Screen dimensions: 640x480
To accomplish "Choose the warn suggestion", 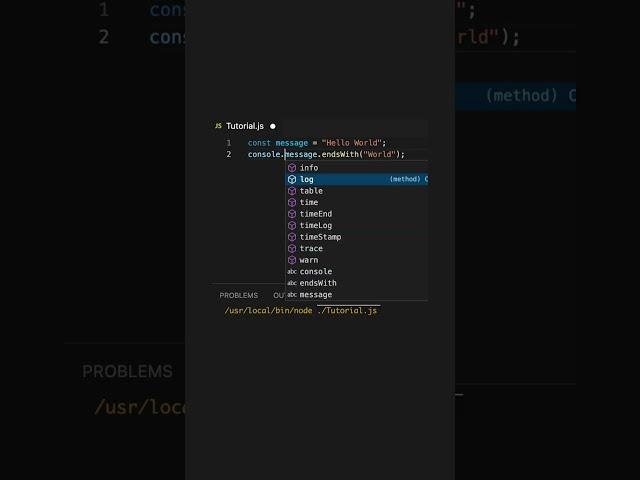I will pos(356,260).
